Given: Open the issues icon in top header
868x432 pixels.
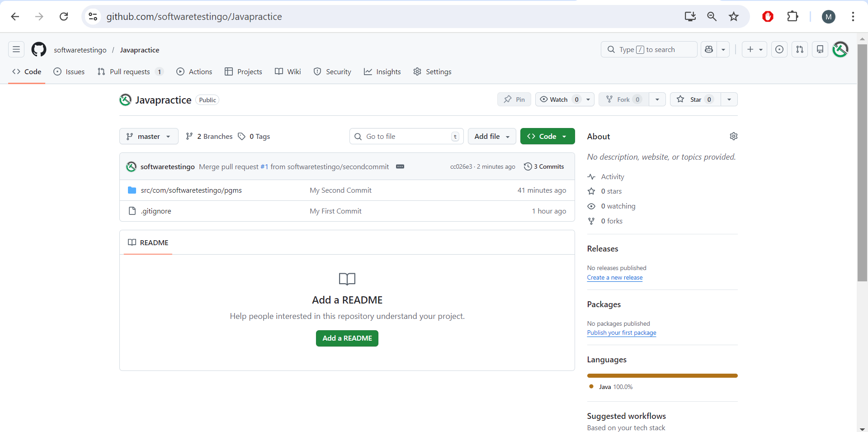Looking at the screenshot, I should point(779,49).
